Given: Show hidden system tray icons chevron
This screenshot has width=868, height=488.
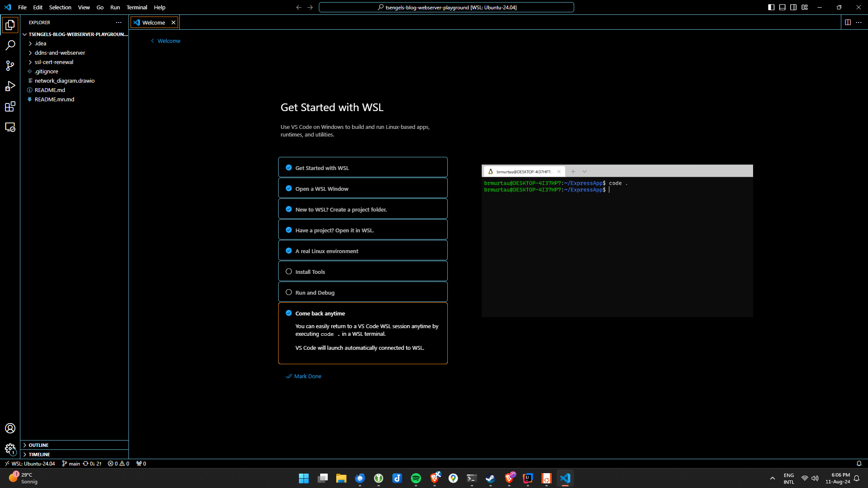Looking at the screenshot, I should 773,478.
